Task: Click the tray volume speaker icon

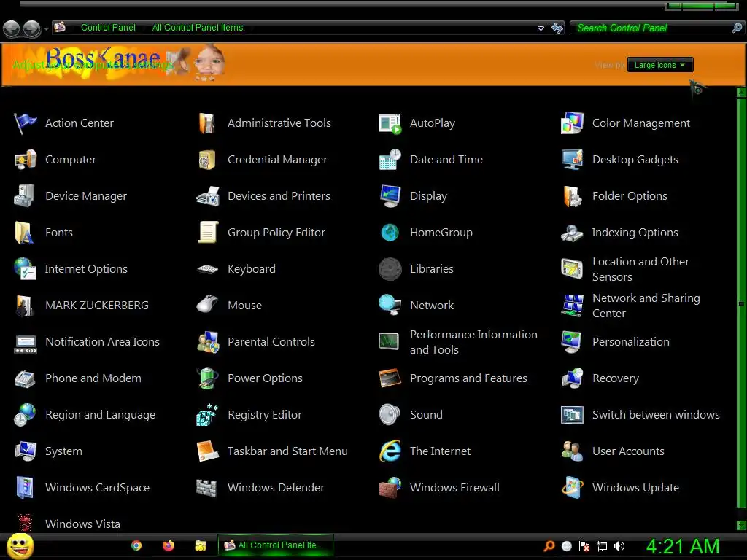Action: click(x=619, y=546)
